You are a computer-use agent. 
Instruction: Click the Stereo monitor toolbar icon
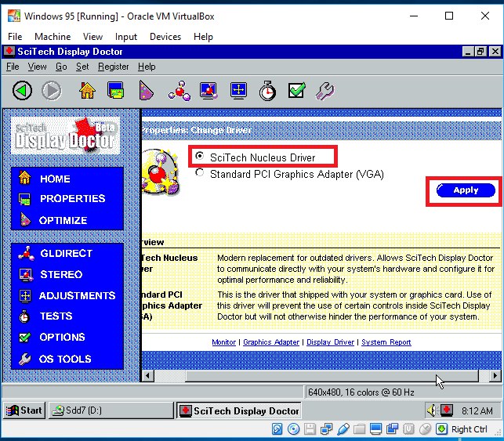[x=208, y=91]
